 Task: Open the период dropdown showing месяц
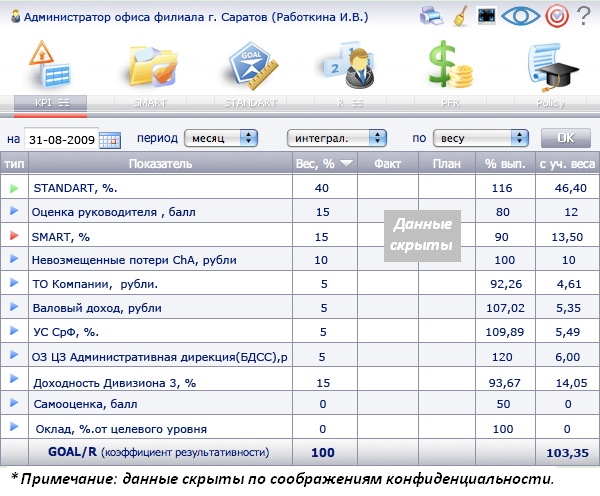pyautogui.click(x=221, y=138)
